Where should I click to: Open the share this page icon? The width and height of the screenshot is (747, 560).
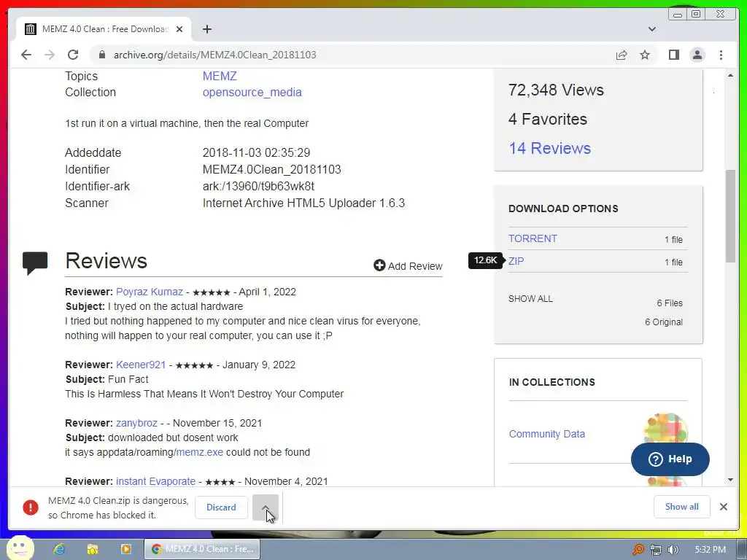click(x=622, y=55)
